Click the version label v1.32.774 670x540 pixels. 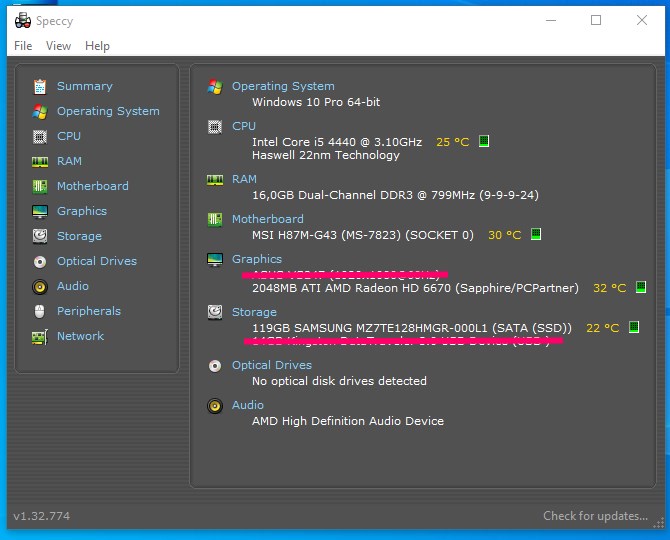[x=41, y=517]
